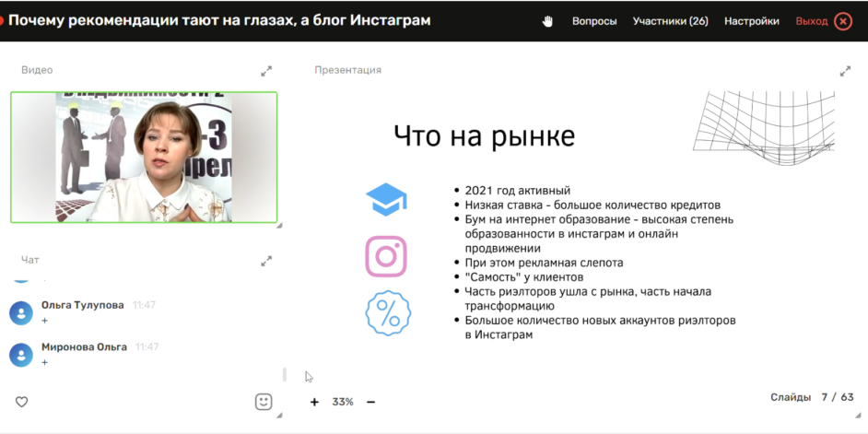
Task: Open Настройки menu
Action: pyautogui.click(x=751, y=21)
